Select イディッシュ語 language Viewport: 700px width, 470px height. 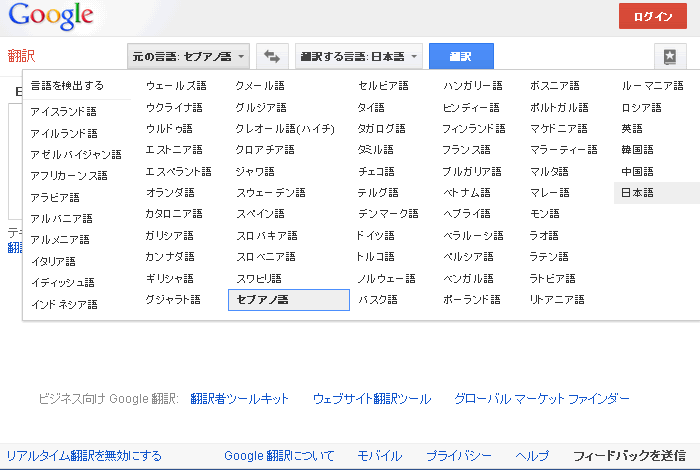[62, 283]
